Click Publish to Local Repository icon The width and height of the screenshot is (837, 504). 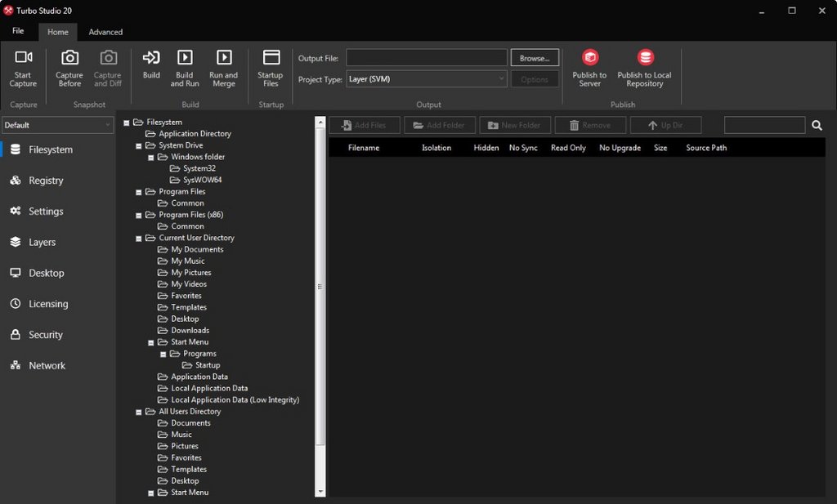[x=646, y=57]
